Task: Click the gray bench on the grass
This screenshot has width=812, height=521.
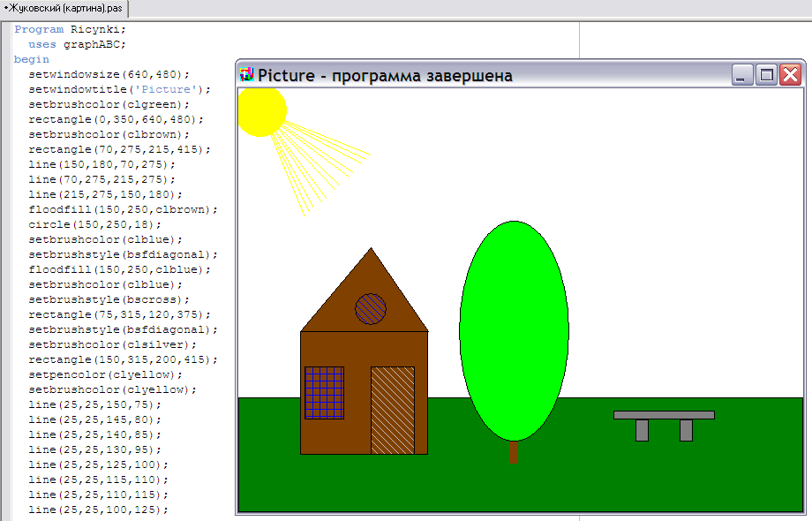Action: 664,415
